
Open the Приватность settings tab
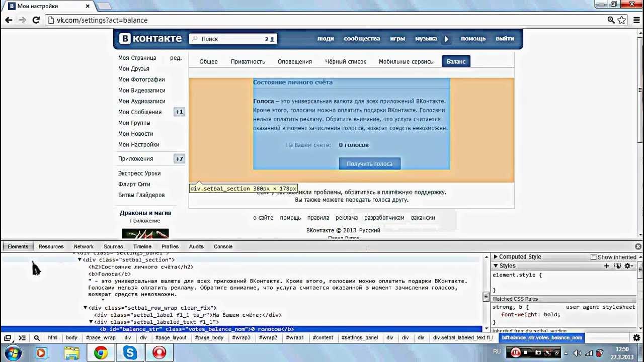[x=248, y=61]
